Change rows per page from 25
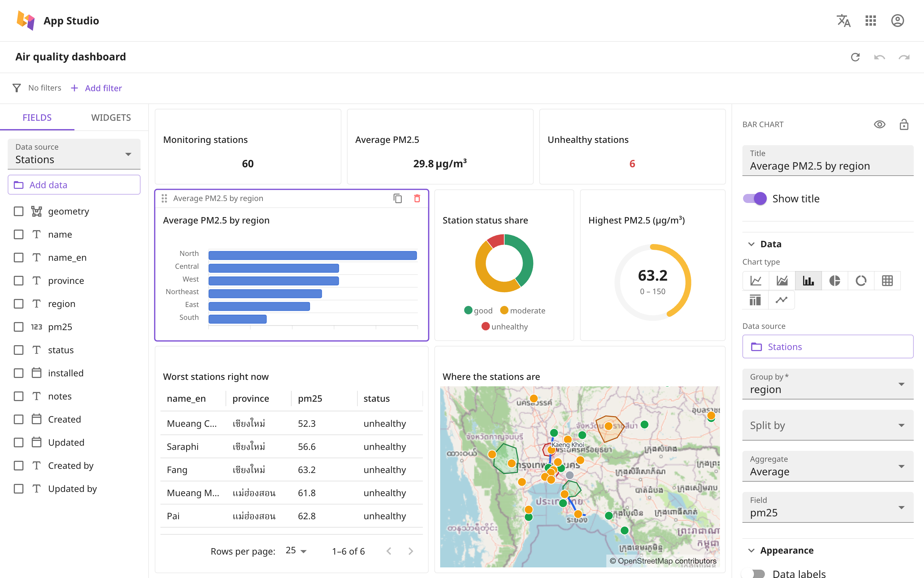The height and width of the screenshot is (578, 924). pos(296,551)
